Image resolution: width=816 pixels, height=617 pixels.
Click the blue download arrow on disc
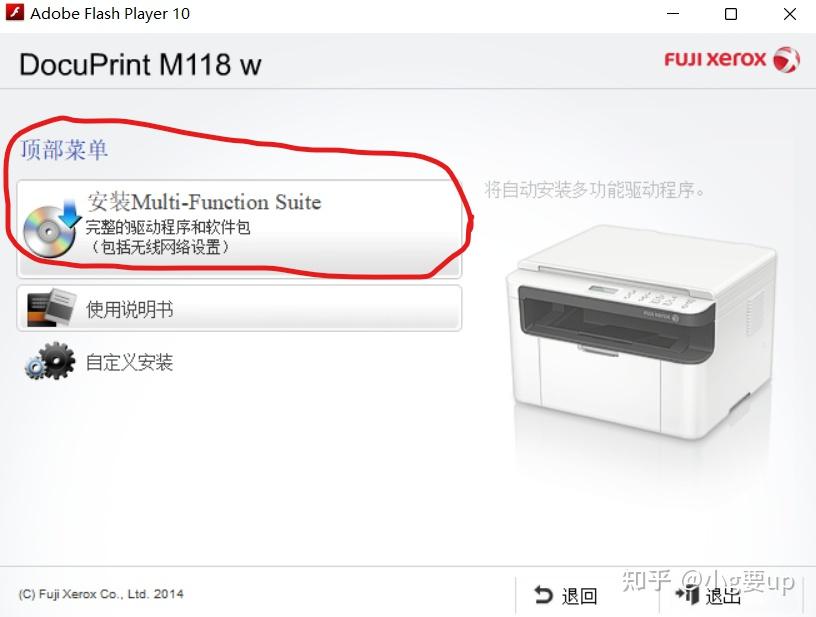point(70,212)
